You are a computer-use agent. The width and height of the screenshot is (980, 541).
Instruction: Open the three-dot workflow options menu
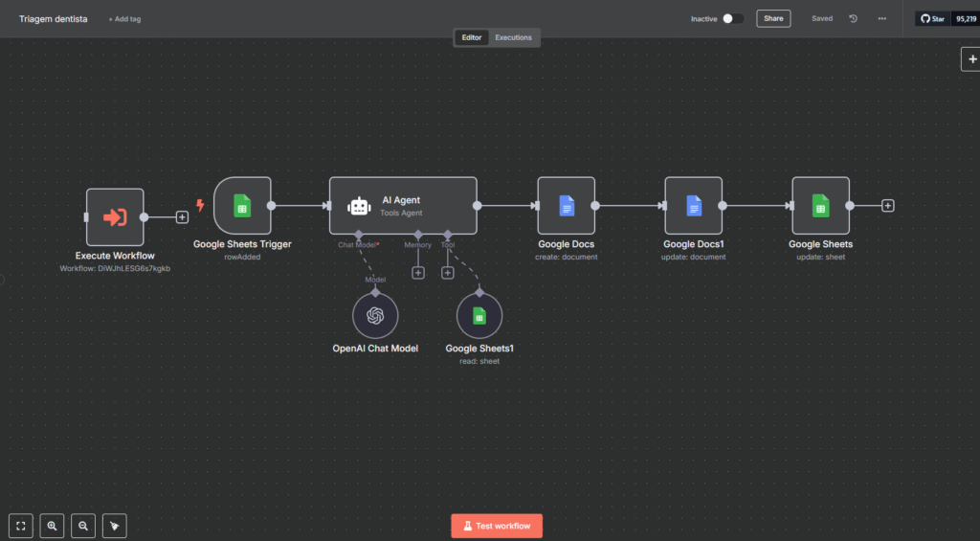point(881,18)
